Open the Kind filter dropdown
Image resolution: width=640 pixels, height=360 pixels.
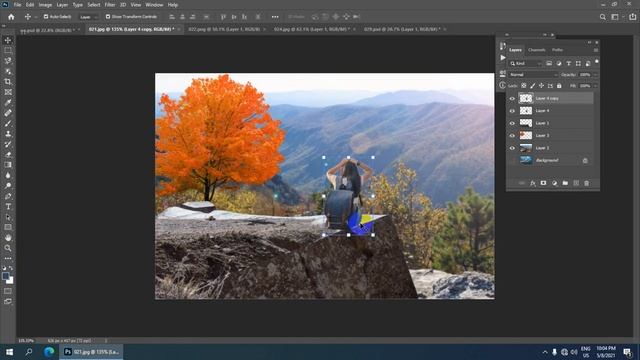tap(525, 64)
